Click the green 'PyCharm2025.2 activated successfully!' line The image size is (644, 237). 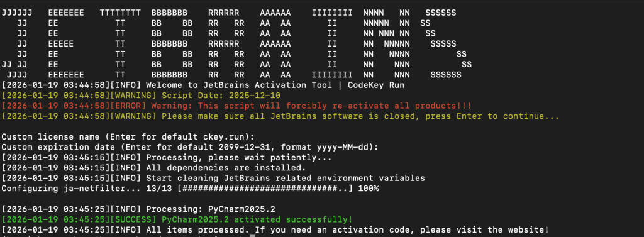pyautogui.click(x=177, y=219)
